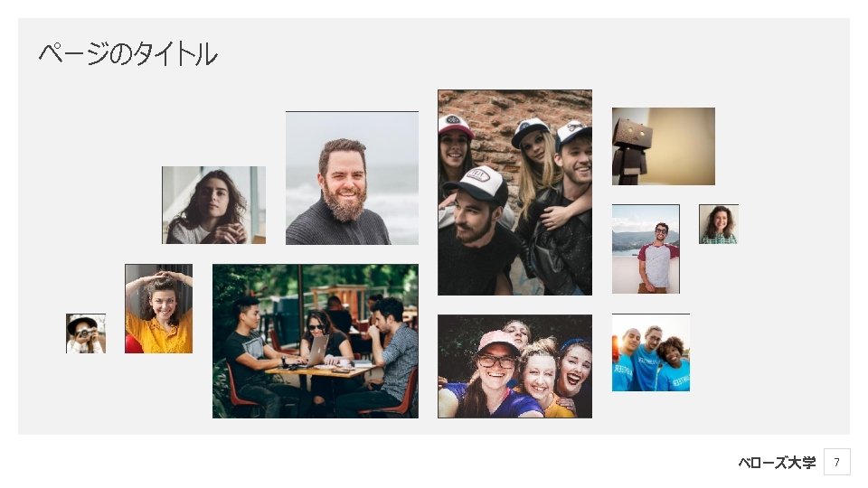Click the cardboard box robot picture
This screenshot has height=488, width=868.
pyautogui.click(x=663, y=146)
